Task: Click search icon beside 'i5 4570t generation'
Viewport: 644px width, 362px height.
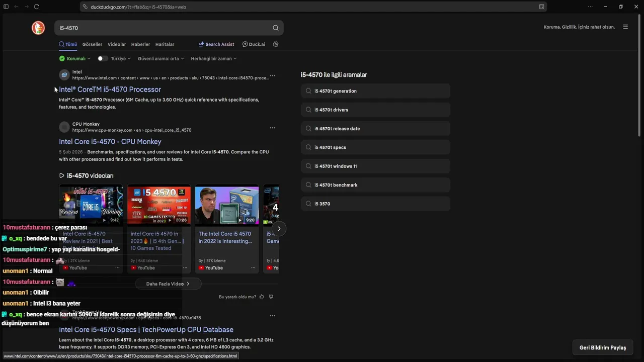Action: pos(308,91)
